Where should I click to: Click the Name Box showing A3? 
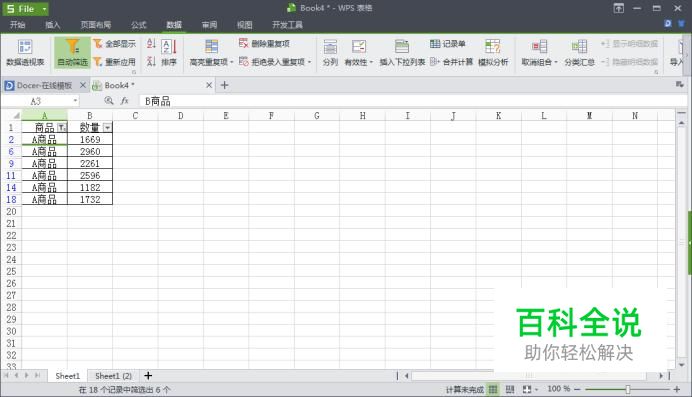[36, 101]
